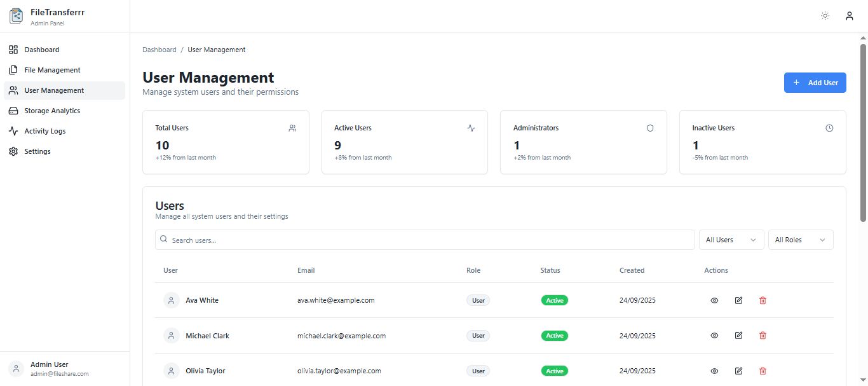This screenshot has width=868, height=386.
Task: Go to Activity Logs page
Action: [44, 131]
